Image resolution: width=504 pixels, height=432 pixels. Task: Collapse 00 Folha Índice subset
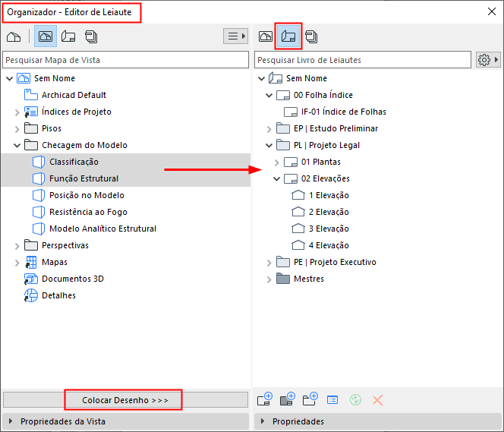tap(269, 95)
